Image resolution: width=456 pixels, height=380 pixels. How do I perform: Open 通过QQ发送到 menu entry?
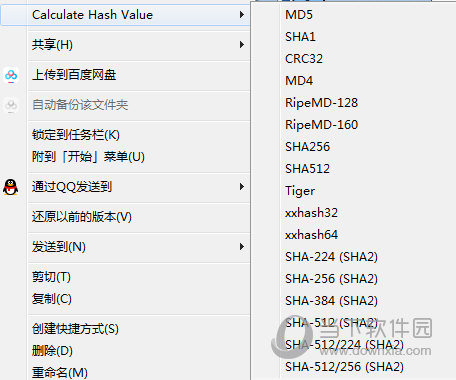(x=125, y=187)
